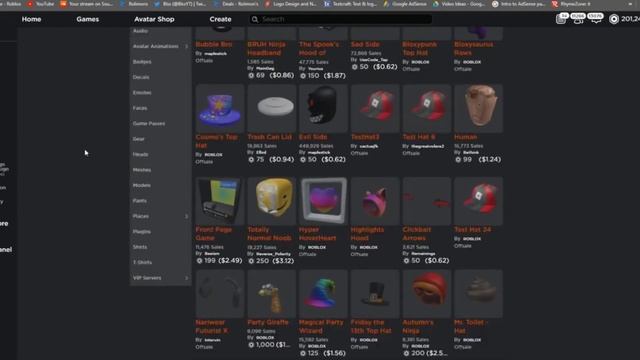Open the Bubble Bro item title link
This screenshot has height=360, width=640.
(214, 44)
